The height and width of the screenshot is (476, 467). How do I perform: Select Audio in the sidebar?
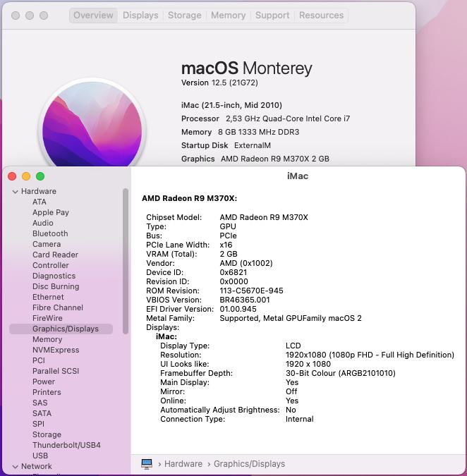point(43,223)
